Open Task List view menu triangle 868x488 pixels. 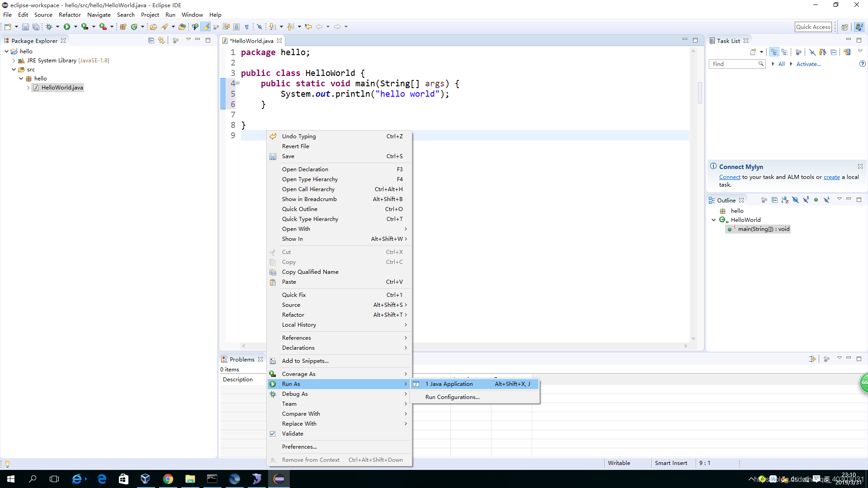pos(860,51)
